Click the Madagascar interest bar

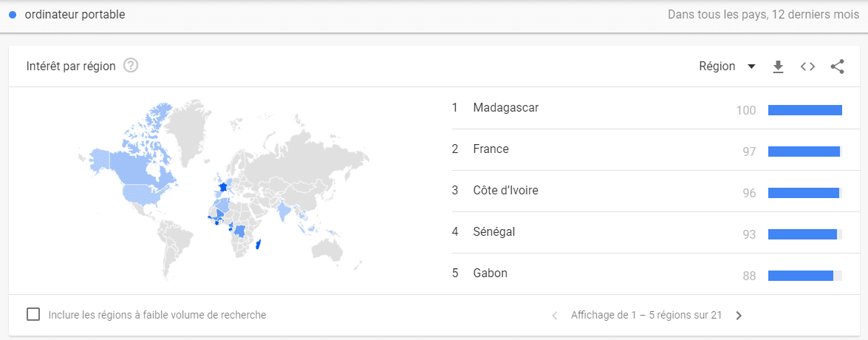[x=805, y=110]
